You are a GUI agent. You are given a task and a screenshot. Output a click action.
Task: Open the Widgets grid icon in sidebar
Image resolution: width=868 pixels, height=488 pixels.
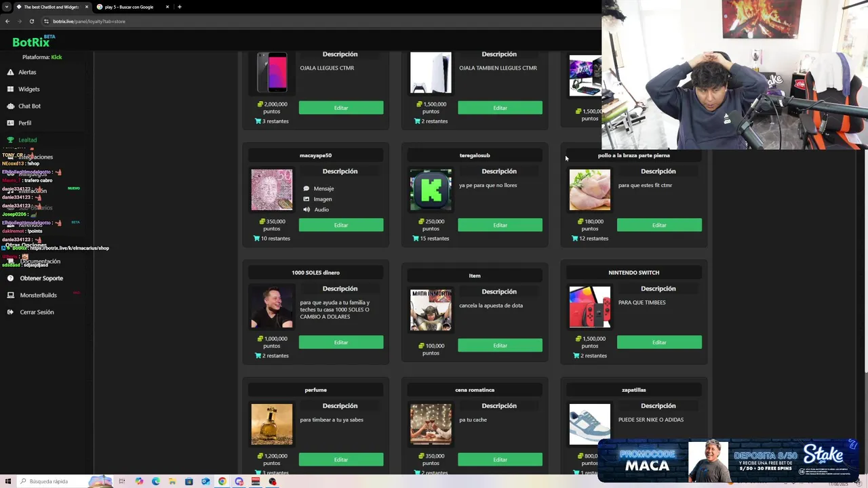pyautogui.click(x=10, y=89)
